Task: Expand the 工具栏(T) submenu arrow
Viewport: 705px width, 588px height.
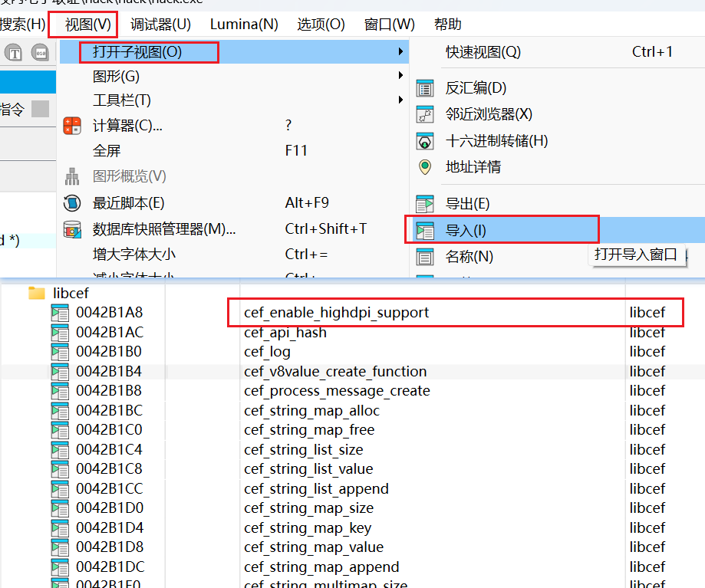Action: pos(400,100)
